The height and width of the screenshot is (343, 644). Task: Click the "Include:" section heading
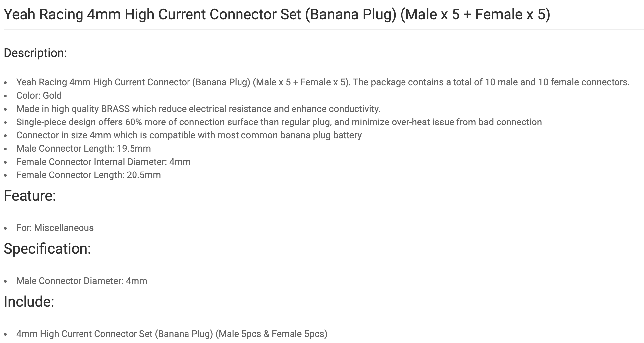[x=29, y=302]
